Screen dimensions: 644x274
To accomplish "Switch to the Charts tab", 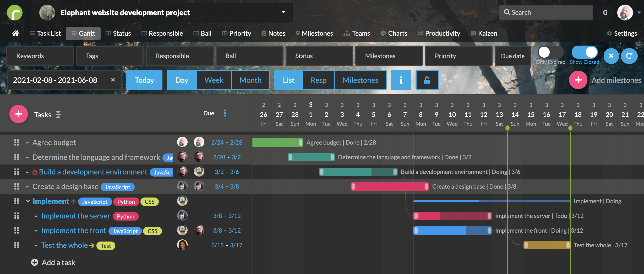I will 394,33.
